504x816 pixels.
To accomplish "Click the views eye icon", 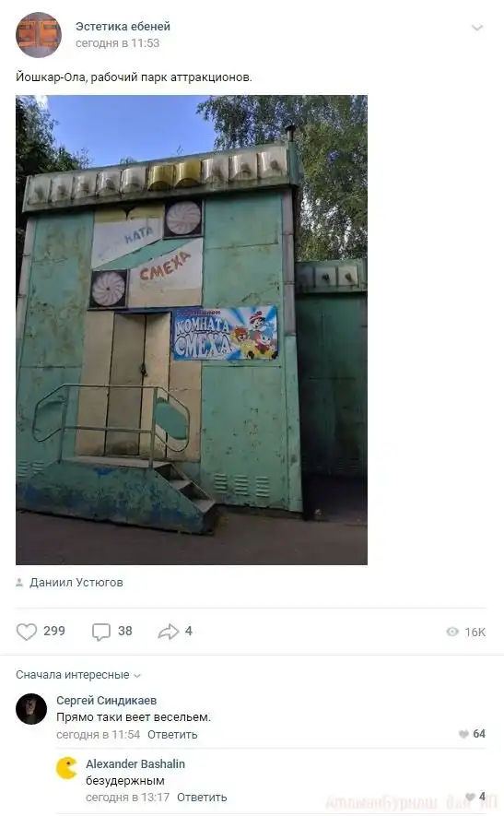I will 452,632.
